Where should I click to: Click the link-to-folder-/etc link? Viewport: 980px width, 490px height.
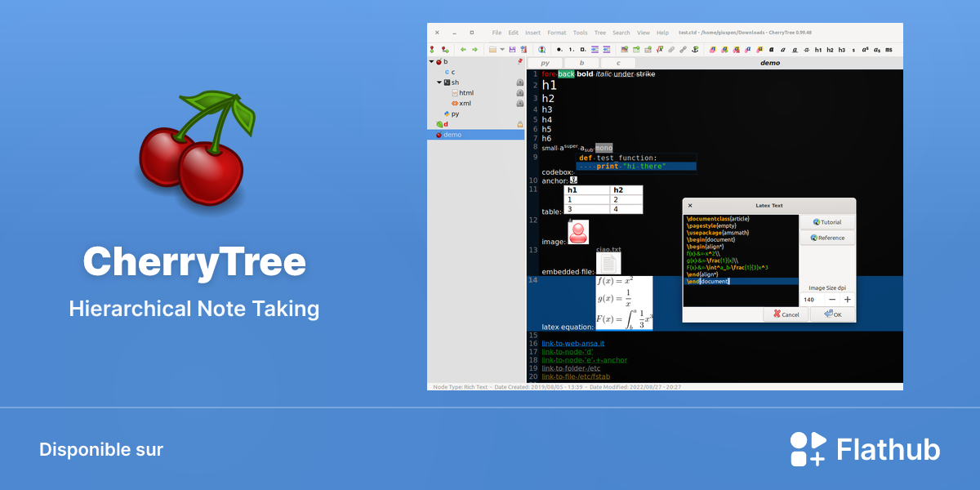[x=571, y=368]
